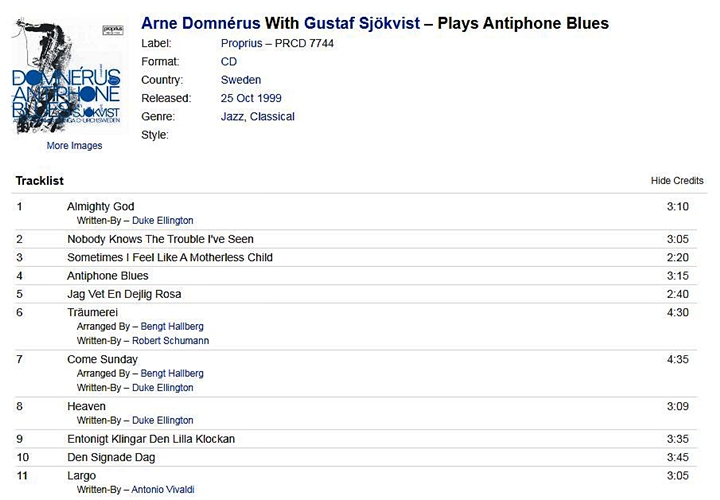Open the Robert Schumann writer link
Screen dimensions: 720x500
point(170,341)
